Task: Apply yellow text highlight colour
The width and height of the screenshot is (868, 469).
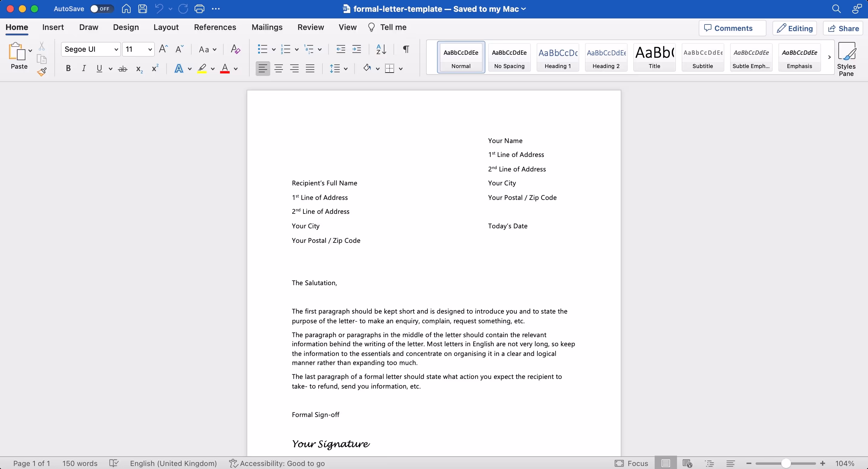Action: [x=202, y=68]
